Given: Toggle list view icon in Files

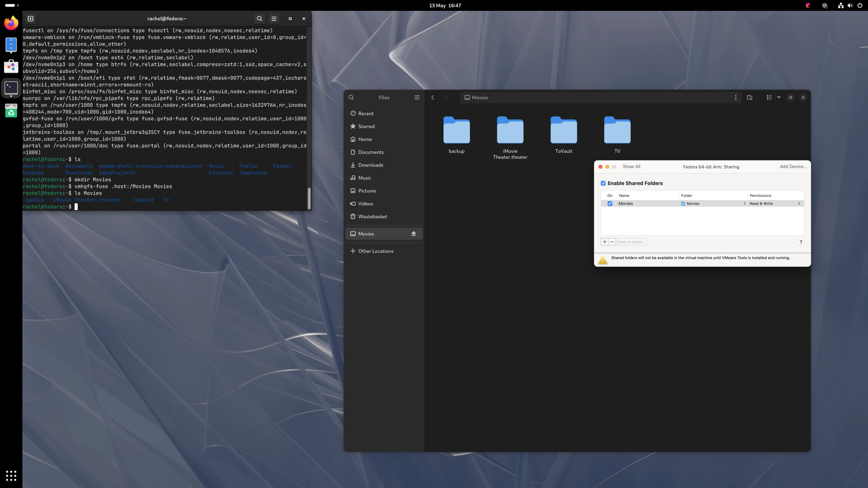Looking at the screenshot, I should pyautogui.click(x=769, y=98).
